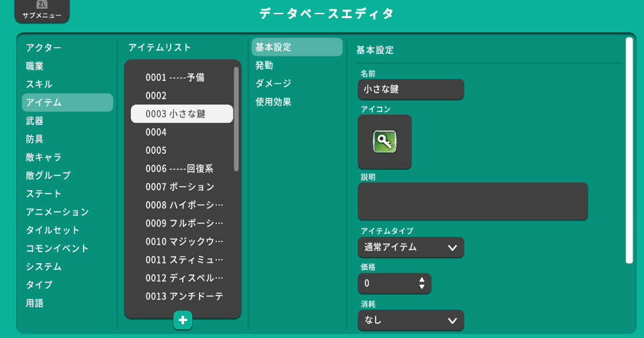Switch to the ダメージ tab

[x=273, y=84]
